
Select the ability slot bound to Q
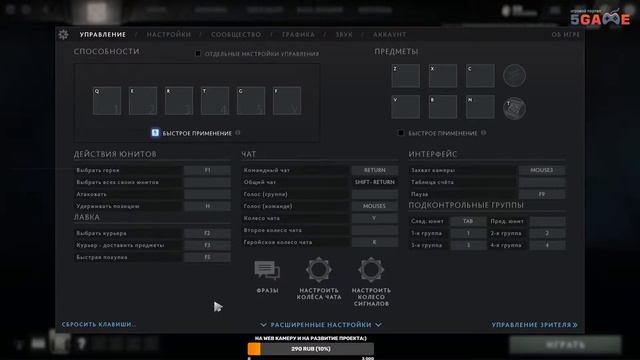click(x=107, y=100)
